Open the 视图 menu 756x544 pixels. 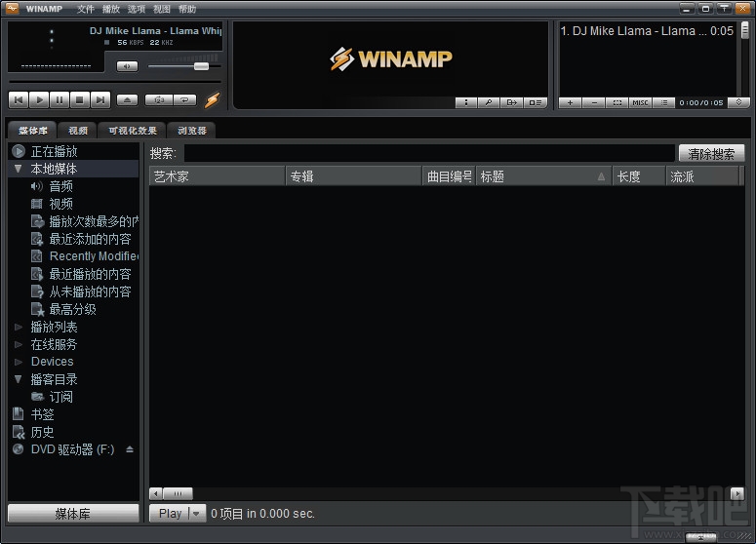click(162, 9)
